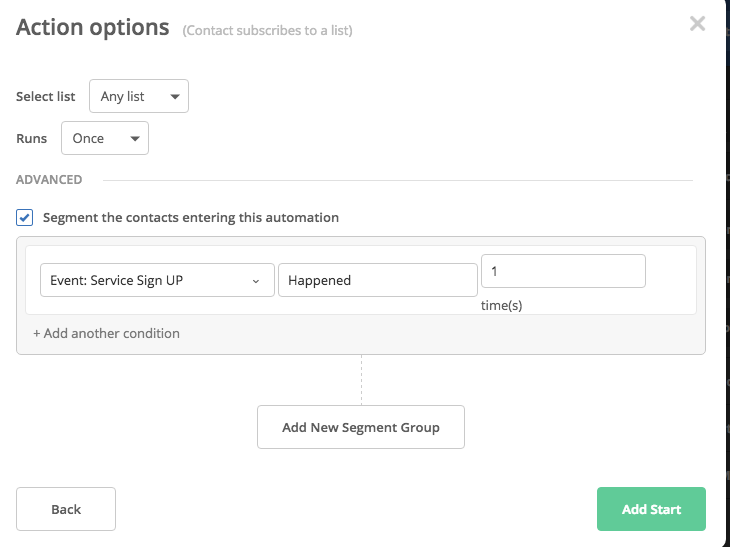Focus the times count field showing 1
The width and height of the screenshot is (730, 547).
coord(563,271)
